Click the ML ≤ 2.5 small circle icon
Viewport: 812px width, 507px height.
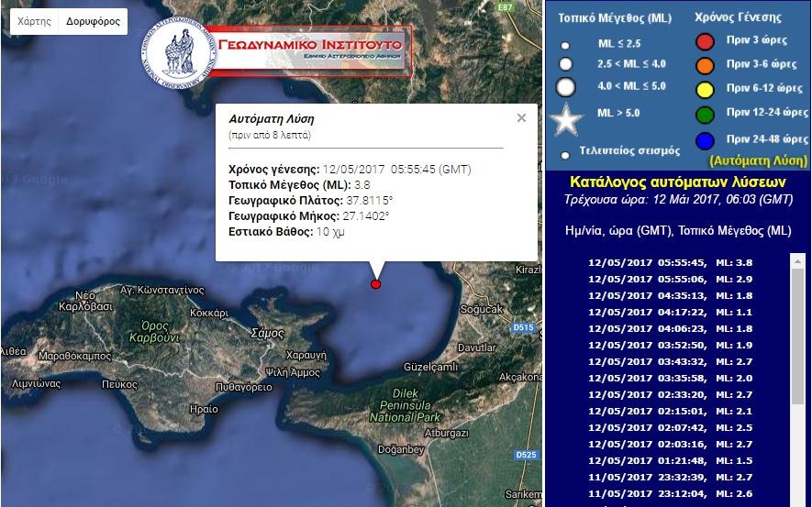coord(565,45)
